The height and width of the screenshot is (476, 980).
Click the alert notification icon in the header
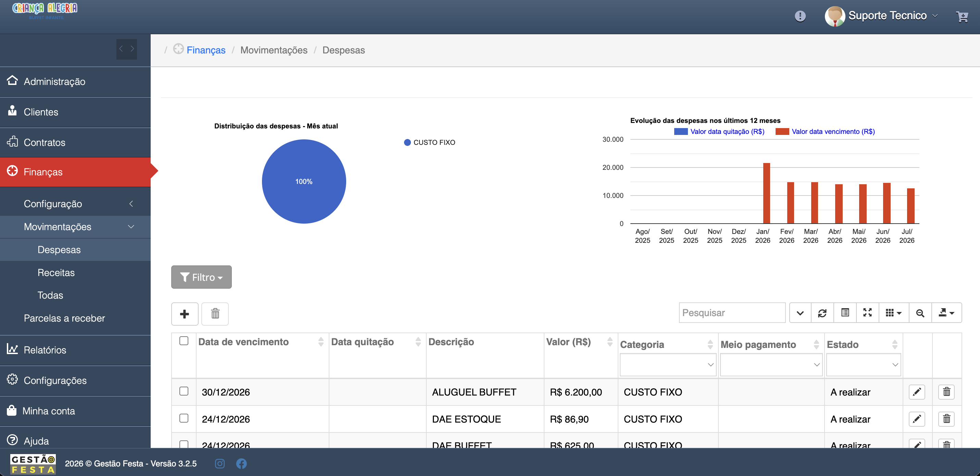[800, 16]
